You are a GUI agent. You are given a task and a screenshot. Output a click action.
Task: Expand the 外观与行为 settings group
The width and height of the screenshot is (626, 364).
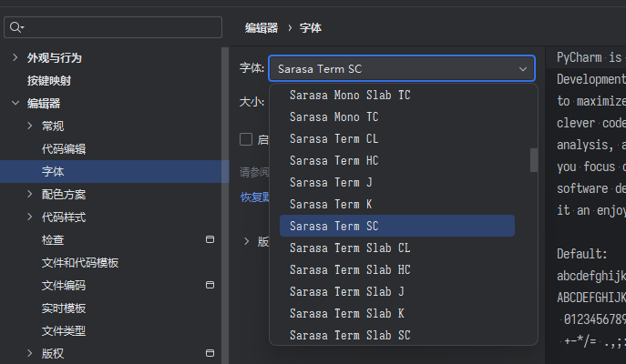coord(15,57)
